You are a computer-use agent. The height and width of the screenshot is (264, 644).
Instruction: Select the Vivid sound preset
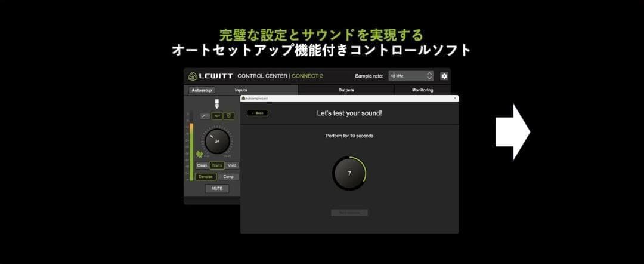232,165
